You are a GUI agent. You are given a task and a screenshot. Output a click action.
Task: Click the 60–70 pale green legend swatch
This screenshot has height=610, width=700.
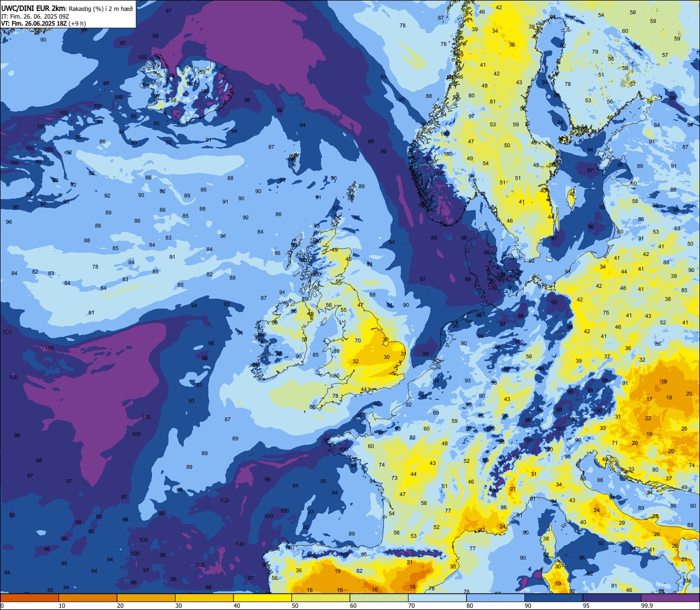pos(379,597)
